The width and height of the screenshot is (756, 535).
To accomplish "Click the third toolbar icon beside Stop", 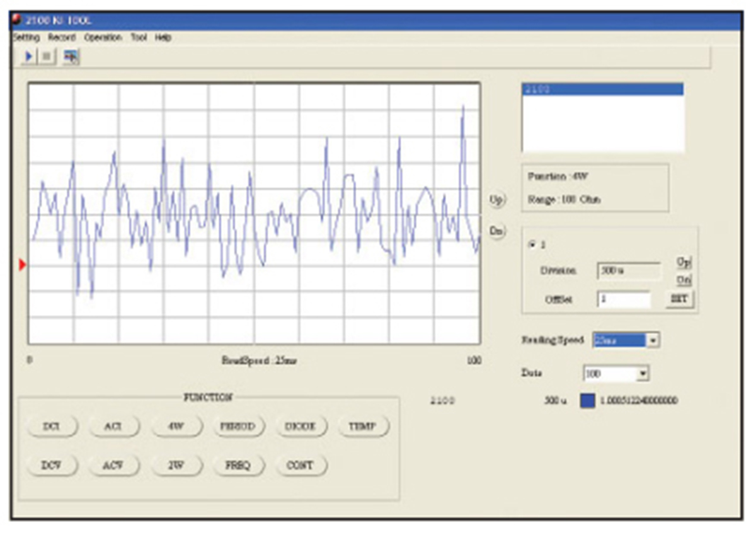I will click(x=71, y=57).
